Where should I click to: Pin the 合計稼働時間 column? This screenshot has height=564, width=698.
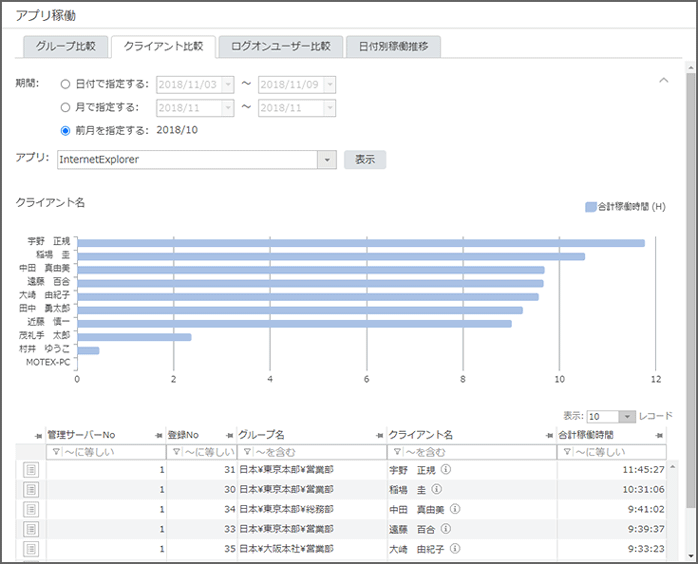[659, 435]
